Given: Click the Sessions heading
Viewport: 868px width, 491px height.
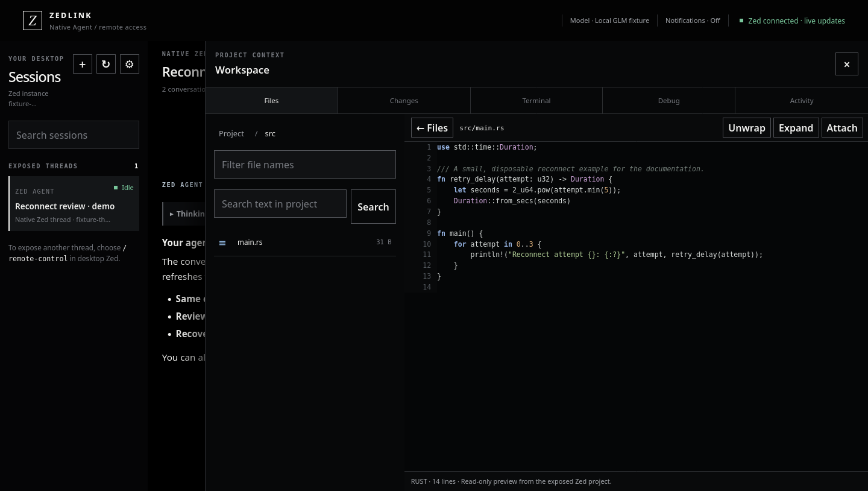Looking at the screenshot, I should [34, 77].
